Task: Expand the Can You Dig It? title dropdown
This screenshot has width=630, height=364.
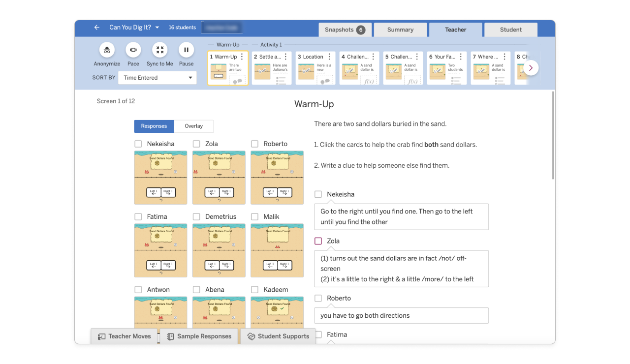Action: 157,28
